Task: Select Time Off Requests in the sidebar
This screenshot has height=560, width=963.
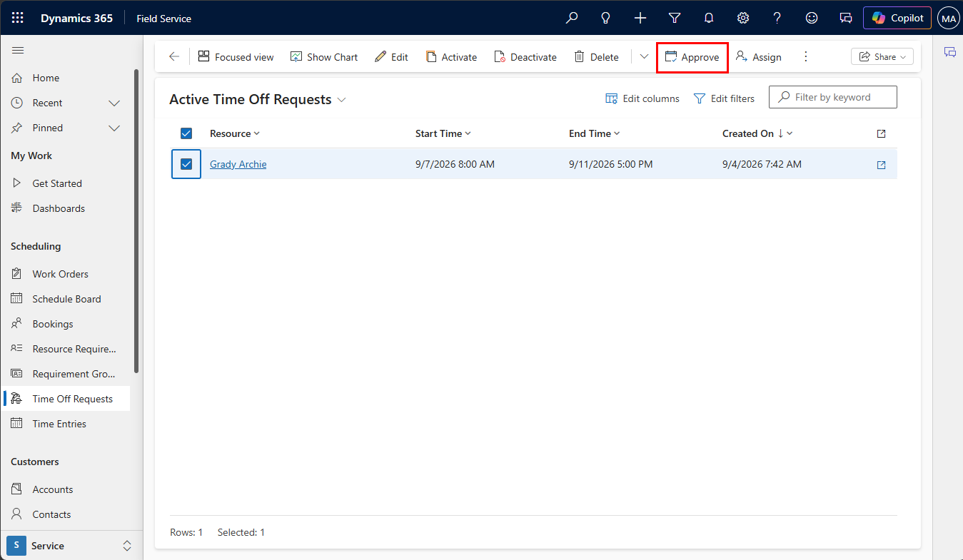Action: pos(66,399)
